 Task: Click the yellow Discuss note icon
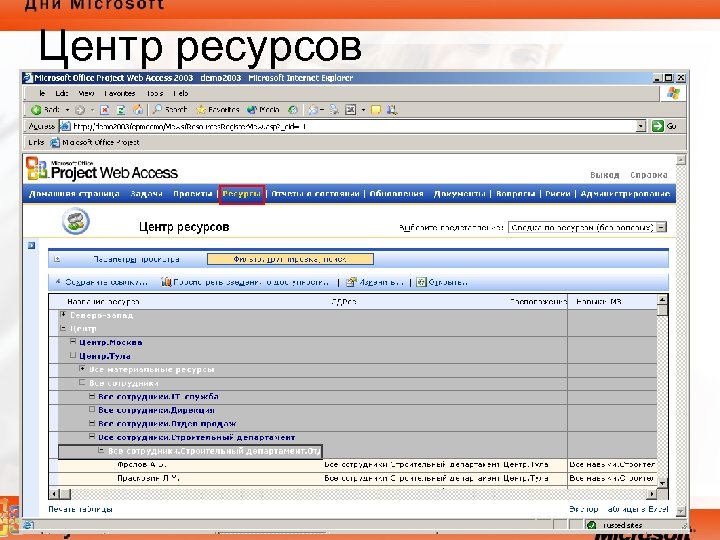tap(376, 110)
